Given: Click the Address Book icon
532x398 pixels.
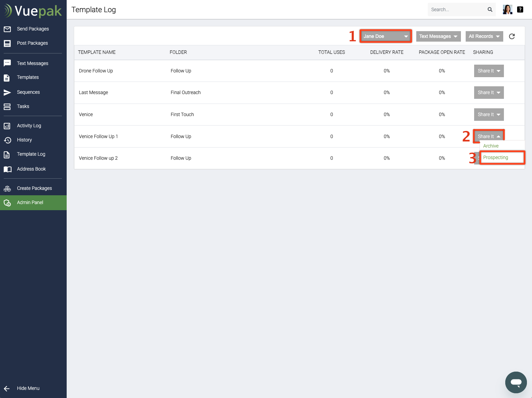Looking at the screenshot, I should coord(7,169).
